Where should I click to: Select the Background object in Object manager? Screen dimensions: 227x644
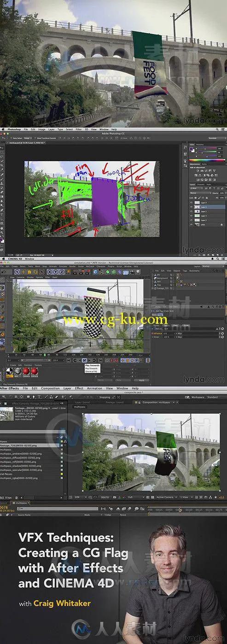click(162, 278)
